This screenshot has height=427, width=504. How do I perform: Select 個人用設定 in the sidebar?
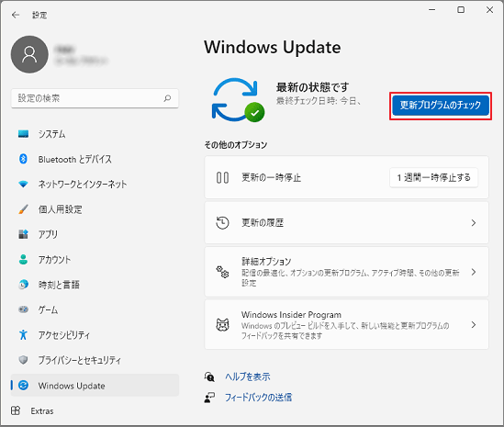tap(95, 209)
